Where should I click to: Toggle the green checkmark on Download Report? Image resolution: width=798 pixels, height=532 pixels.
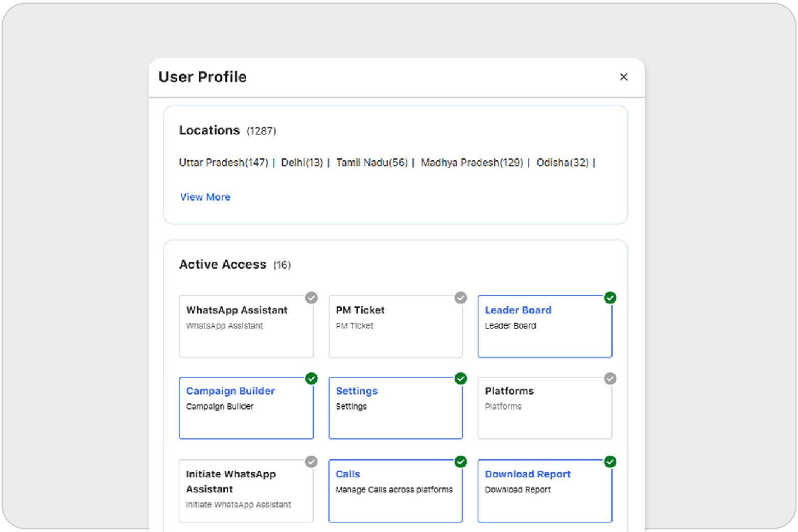tap(610, 462)
